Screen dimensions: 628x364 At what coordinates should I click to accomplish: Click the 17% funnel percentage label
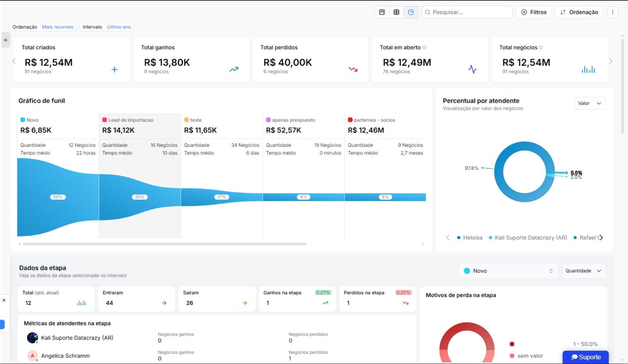pyautogui.click(x=221, y=197)
